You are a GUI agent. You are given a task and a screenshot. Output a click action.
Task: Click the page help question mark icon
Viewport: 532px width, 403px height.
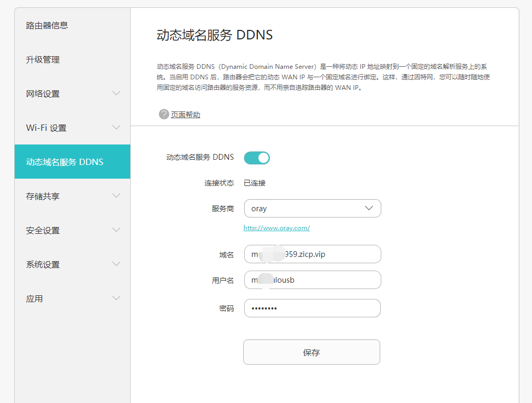pos(164,114)
